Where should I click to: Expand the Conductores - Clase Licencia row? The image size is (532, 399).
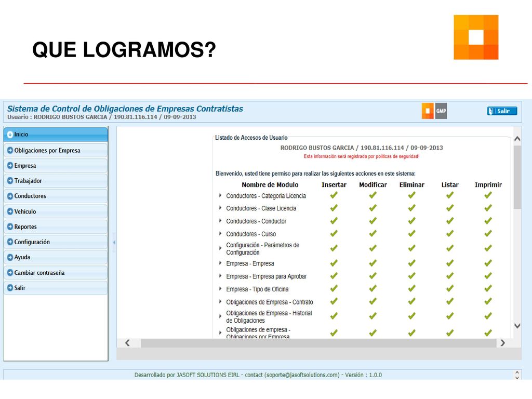pos(220,208)
